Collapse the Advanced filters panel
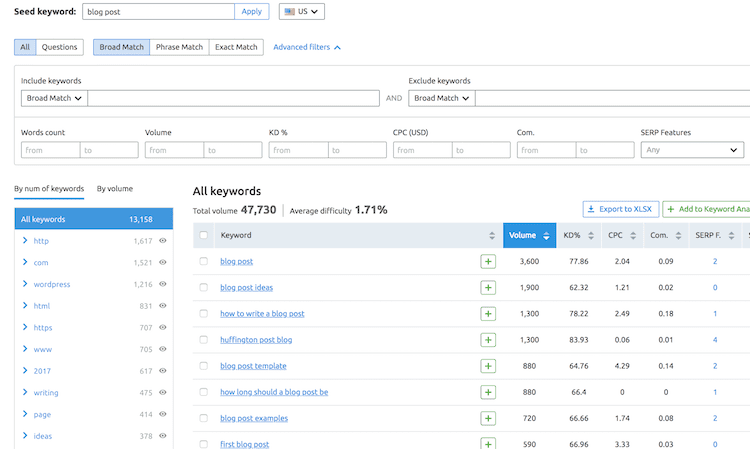The height and width of the screenshot is (449, 750). tap(307, 47)
